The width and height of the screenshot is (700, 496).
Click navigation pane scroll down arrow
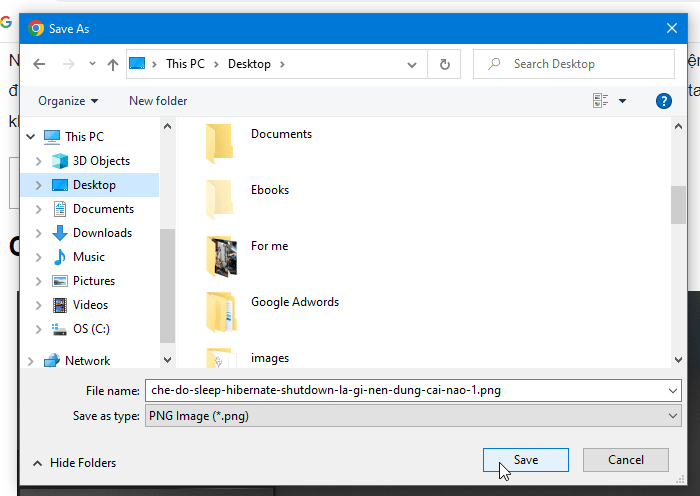click(x=167, y=360)
